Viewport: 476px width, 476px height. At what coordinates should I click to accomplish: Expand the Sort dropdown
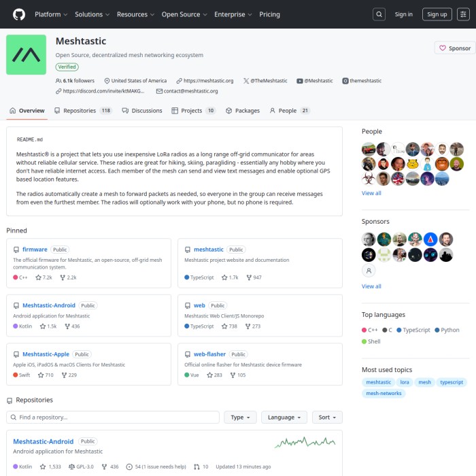pos(327,418)
